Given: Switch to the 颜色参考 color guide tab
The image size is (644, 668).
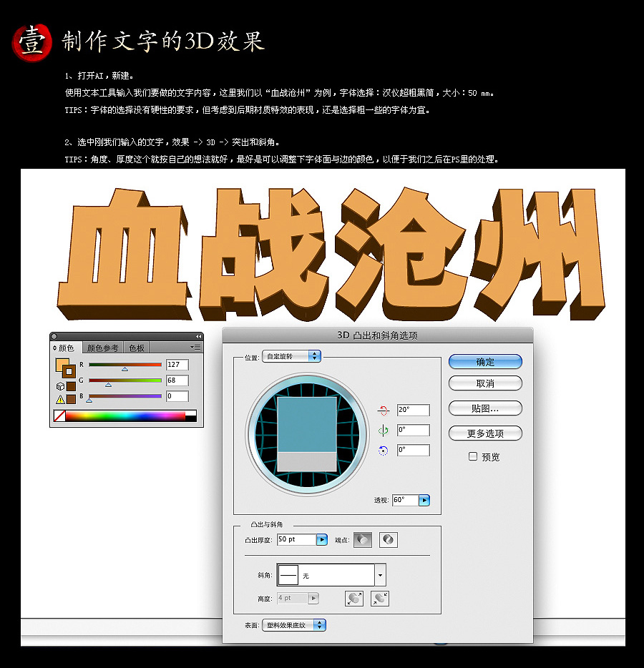Looking at the screenshot, I should coord(103,347).
